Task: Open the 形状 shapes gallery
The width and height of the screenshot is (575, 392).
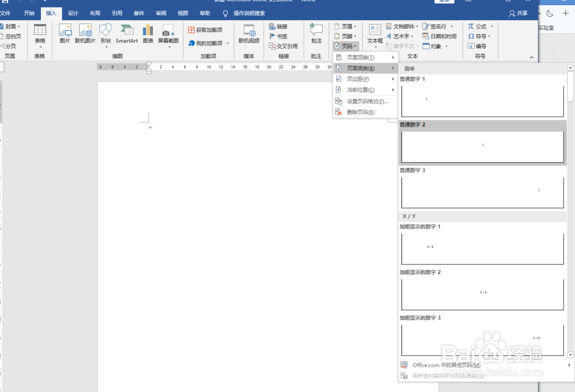Action: pyautogui.click(x=106, y=36)
